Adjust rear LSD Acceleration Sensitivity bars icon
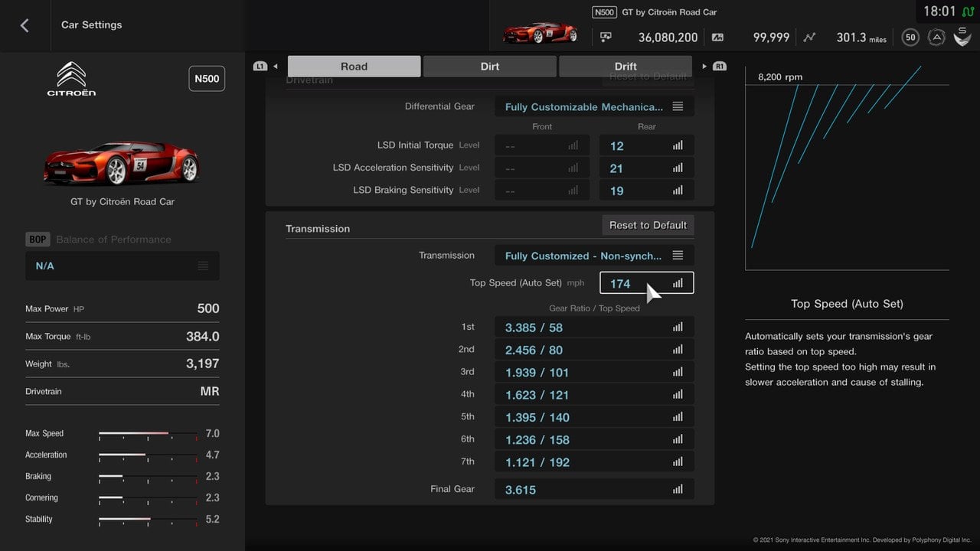Image resolution: width=980 pixels, height=551 pixels. (x=678, y=168)
